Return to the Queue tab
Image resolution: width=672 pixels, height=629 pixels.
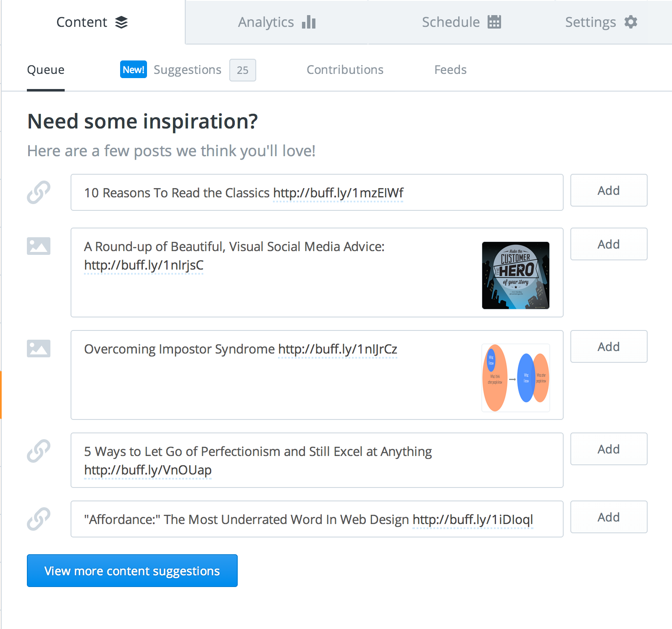pyautogui.click(x=45, y=70)
